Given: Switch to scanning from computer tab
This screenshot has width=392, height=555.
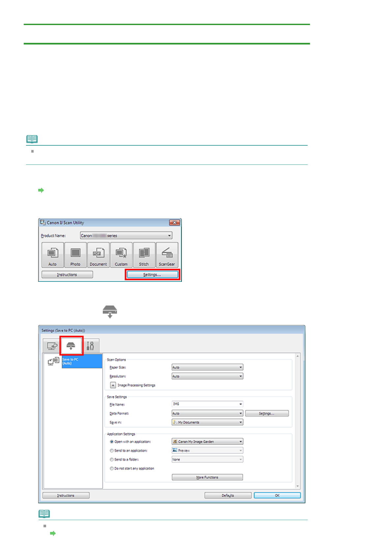Looking at the screenshot, I should 52,346.
